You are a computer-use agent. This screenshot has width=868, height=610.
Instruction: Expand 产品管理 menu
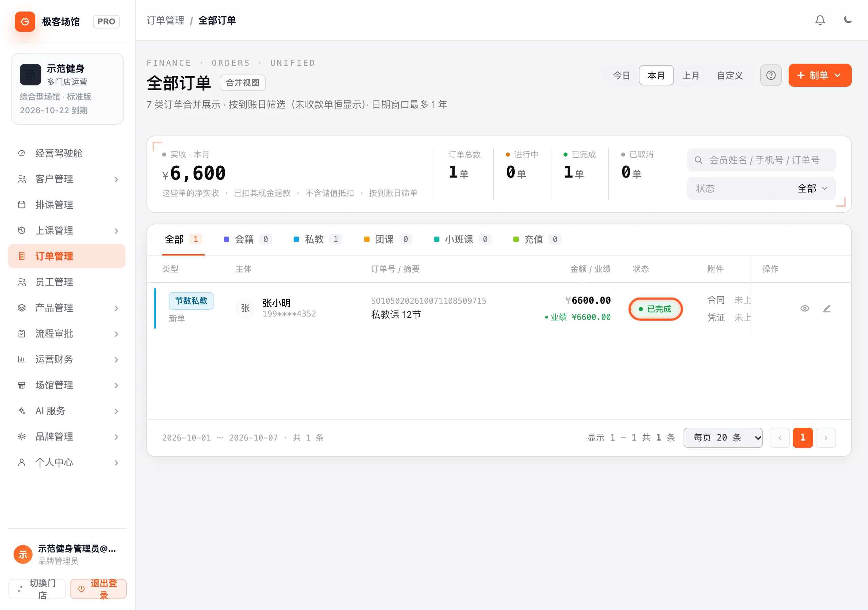[x=67, y=308]
